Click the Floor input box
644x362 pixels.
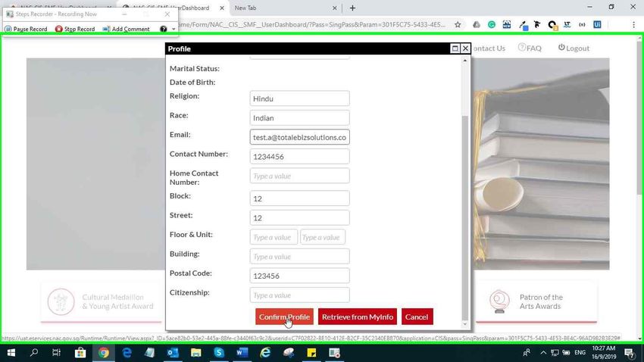(x=274, y=237)
